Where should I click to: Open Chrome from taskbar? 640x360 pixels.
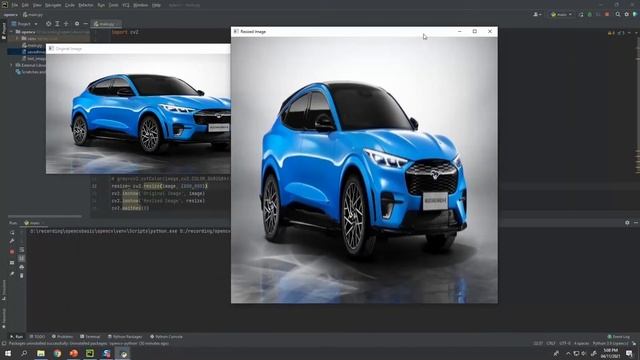click(x=57, y=353)
